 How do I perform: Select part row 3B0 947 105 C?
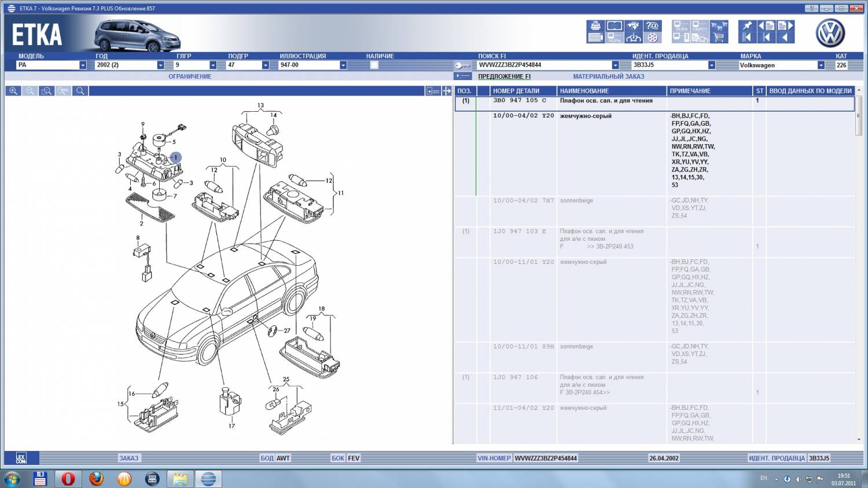coord(654,103)
